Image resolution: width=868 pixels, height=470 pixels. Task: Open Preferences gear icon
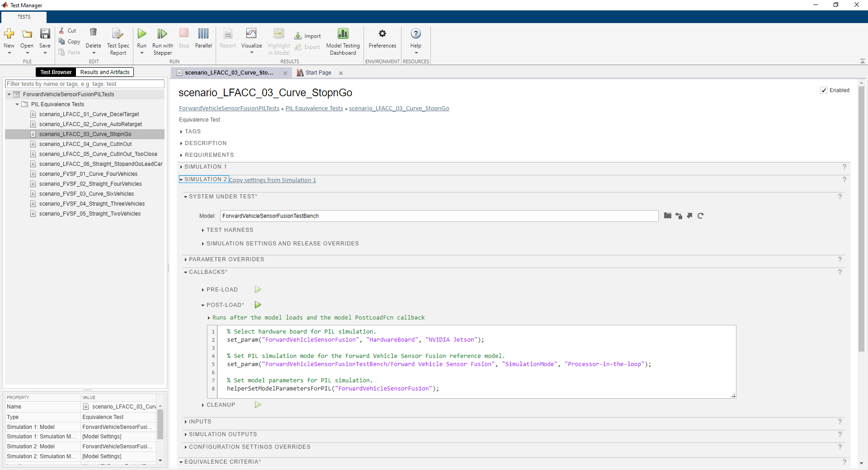click(382, 34)
